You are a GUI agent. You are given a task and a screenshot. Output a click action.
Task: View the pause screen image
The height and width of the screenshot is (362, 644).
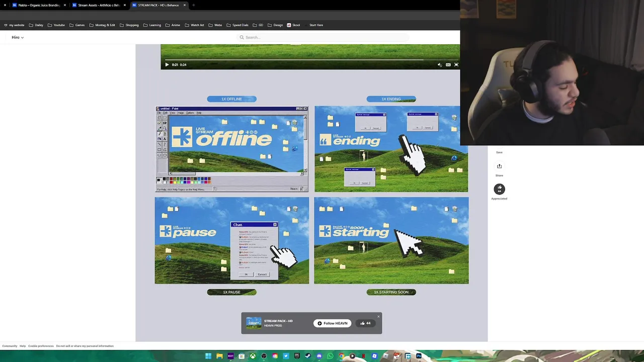[232, 240]
